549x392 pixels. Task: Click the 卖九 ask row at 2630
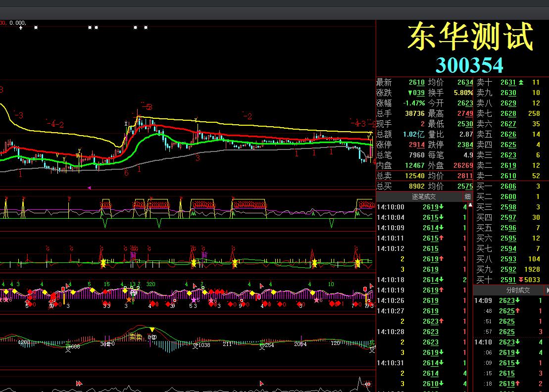click(510, 93)
